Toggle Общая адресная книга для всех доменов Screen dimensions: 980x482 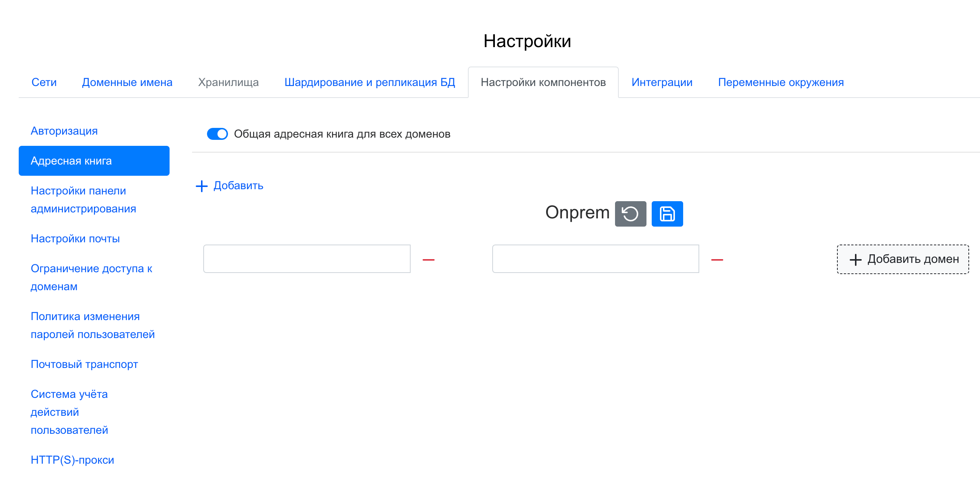217,134
